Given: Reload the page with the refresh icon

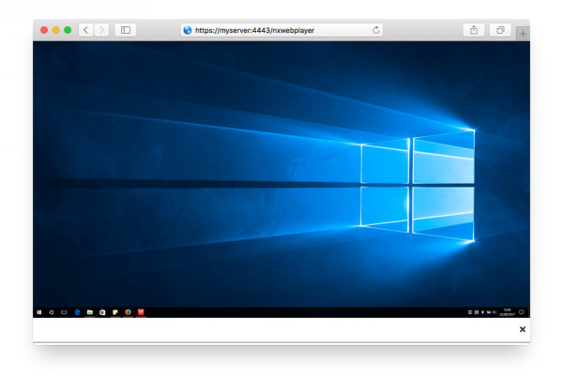Looking at the screenshot, I should coord(375,30).
